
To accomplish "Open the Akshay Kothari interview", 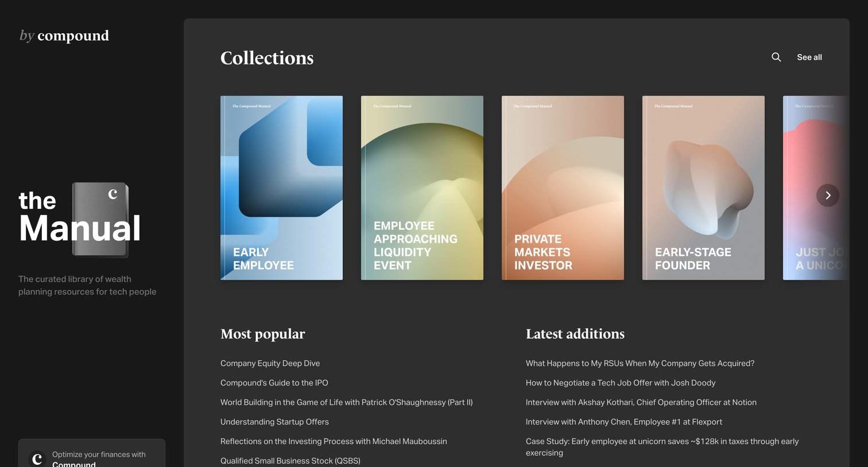I will (641, 402).
